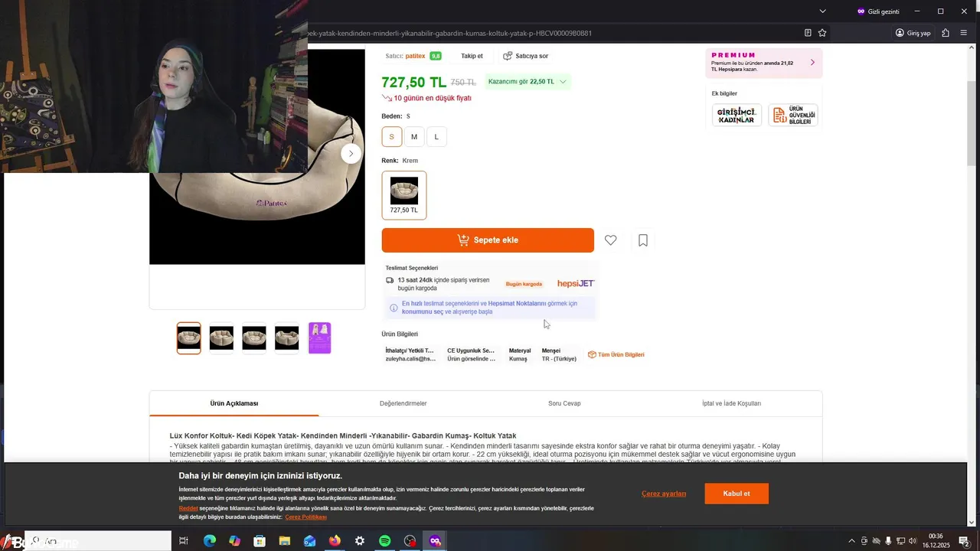Image resolution: width=980 pixels, height=551 pixels.
Task: Bookmark this page with the star icon
Action: coord(822,33)
